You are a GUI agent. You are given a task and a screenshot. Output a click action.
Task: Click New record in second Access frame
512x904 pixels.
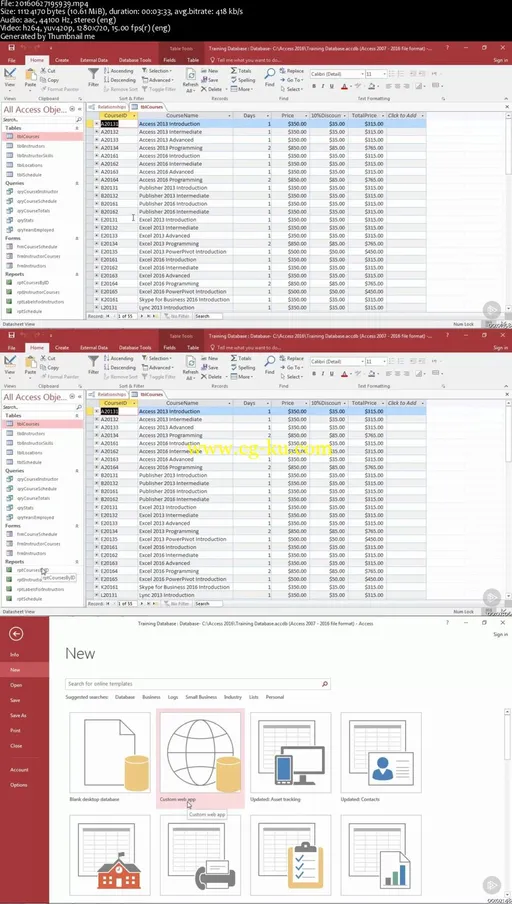209,358
